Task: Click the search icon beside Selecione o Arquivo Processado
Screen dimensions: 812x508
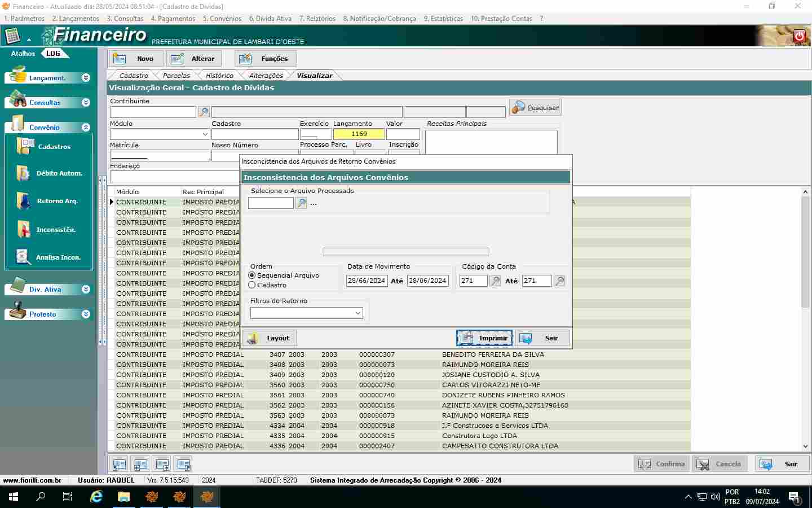Action: pyautogui.click(x=302, y=203)
